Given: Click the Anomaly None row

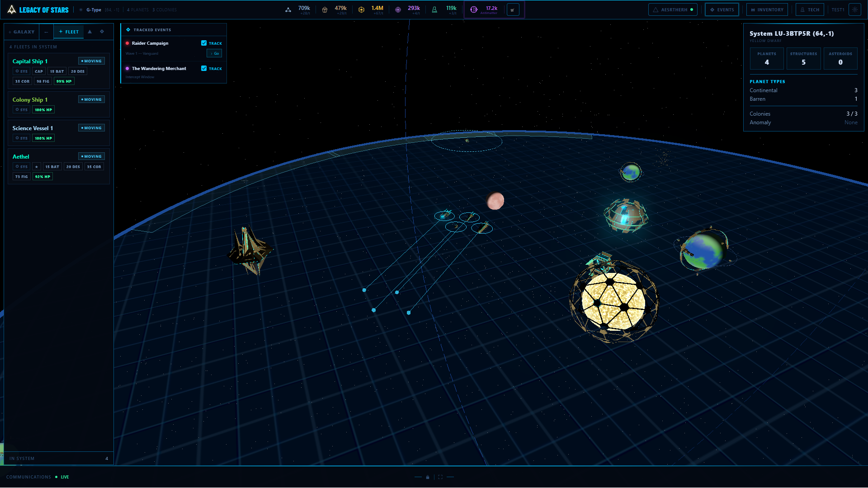Looking at the screenshot, I should [803, 122].
